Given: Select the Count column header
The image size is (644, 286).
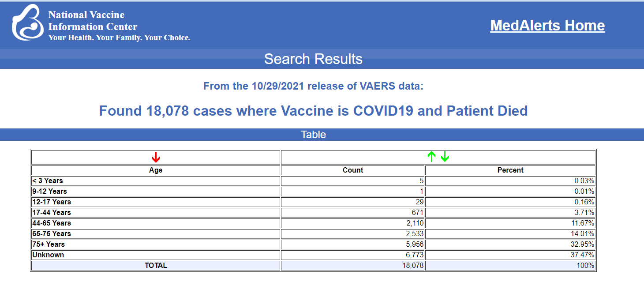Looking at the screenshot, I should point(353,170).
